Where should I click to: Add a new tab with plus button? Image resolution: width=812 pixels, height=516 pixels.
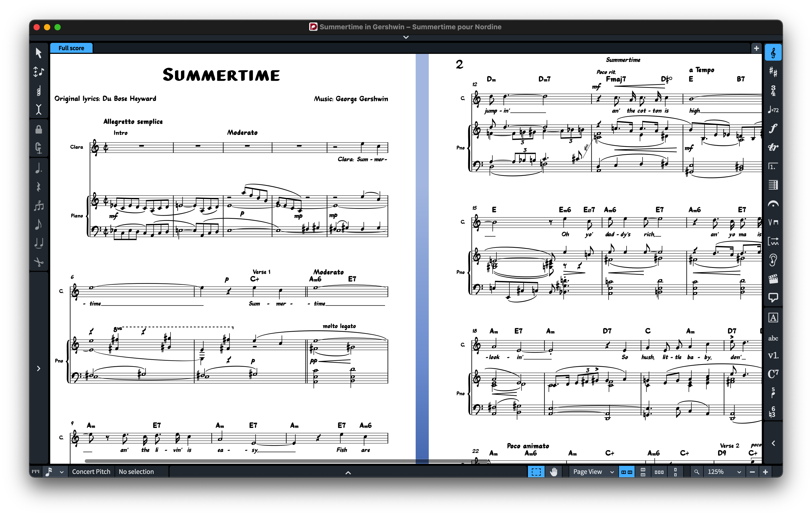[756, 48]
